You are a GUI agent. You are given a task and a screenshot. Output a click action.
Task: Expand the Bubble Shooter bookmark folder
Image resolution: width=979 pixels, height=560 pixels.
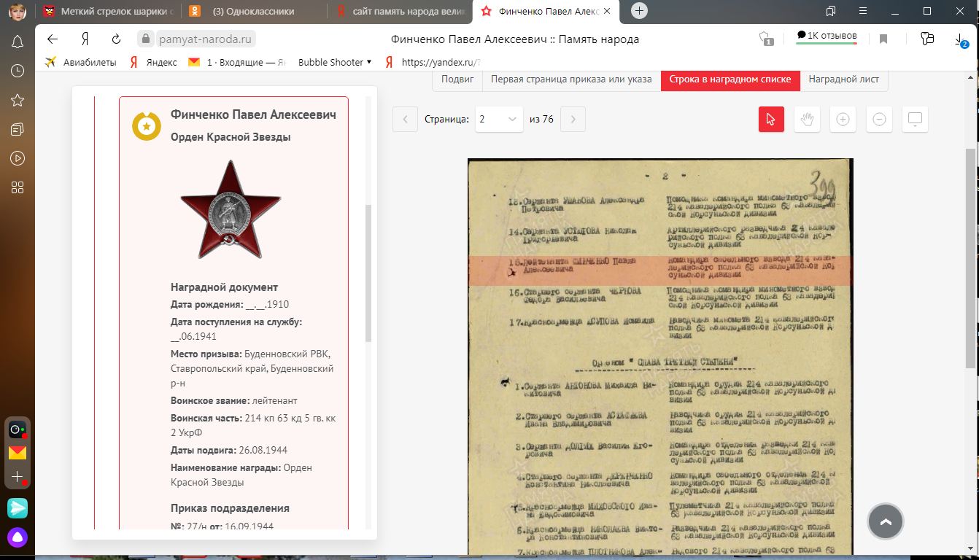[x=335, y=63]
